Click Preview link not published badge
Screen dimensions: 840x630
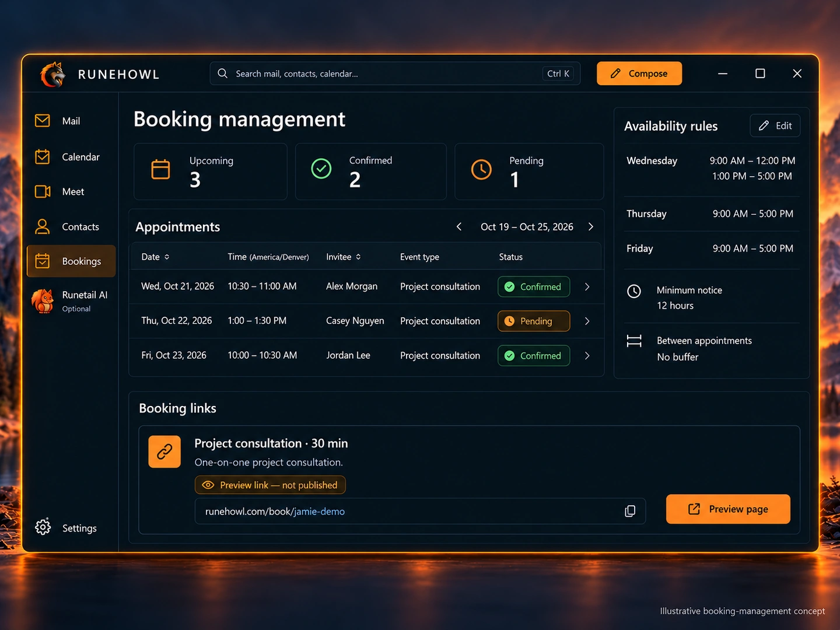(x=270, y=485)
